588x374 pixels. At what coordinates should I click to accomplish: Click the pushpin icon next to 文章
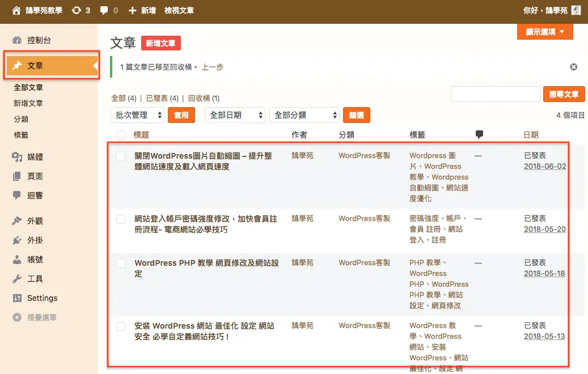coord(17,66)
